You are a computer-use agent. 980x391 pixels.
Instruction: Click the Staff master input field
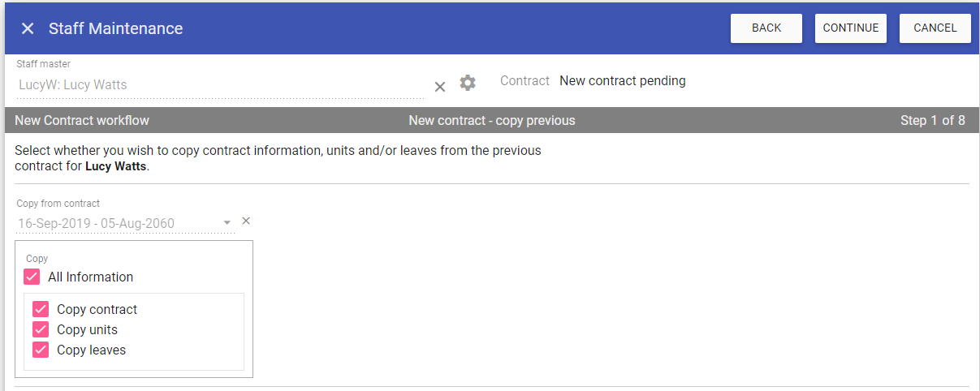click(x=219, y=84)
